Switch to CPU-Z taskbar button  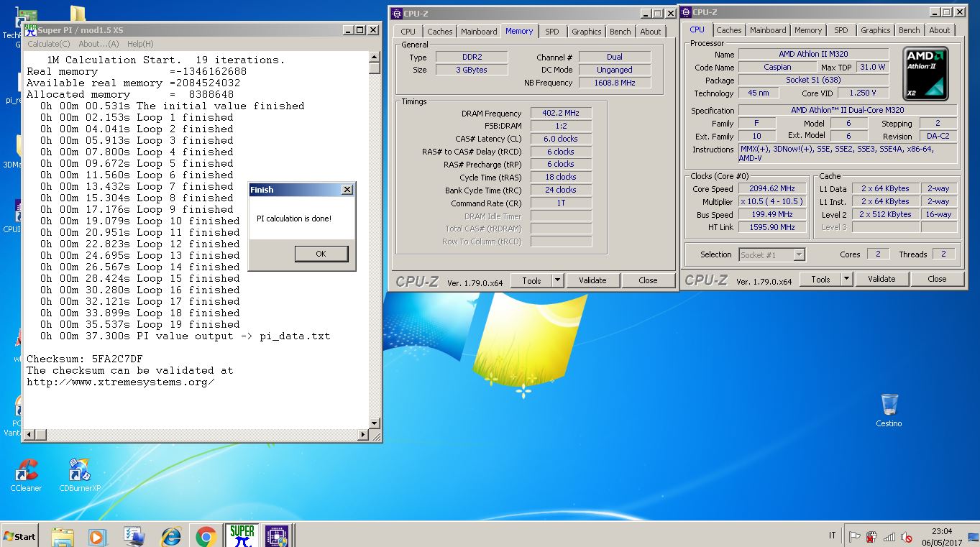276,535
